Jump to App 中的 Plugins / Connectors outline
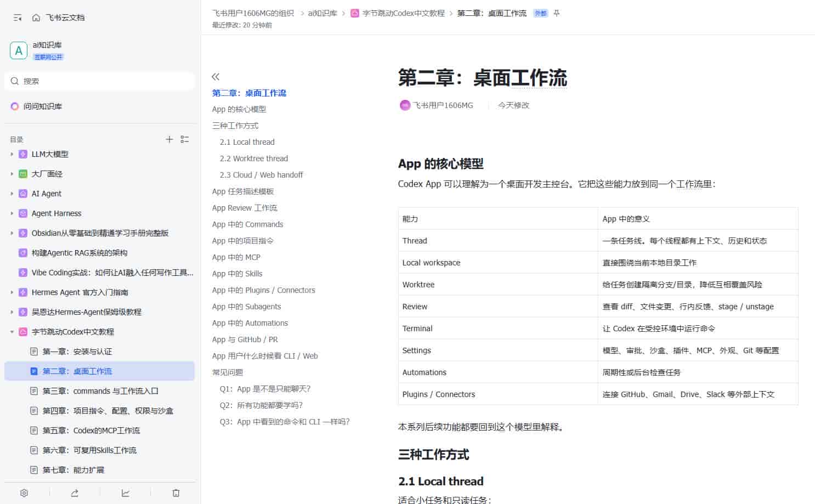This screenshot has width=815, height=504. coord(264,290)
